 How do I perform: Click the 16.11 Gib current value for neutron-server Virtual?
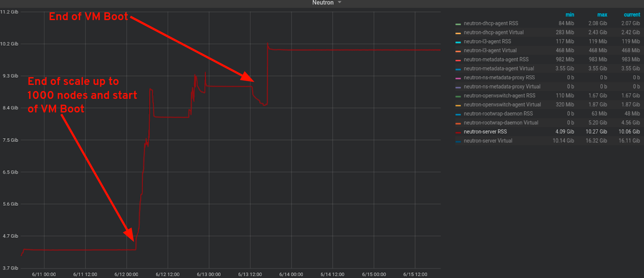click(629, 141)
